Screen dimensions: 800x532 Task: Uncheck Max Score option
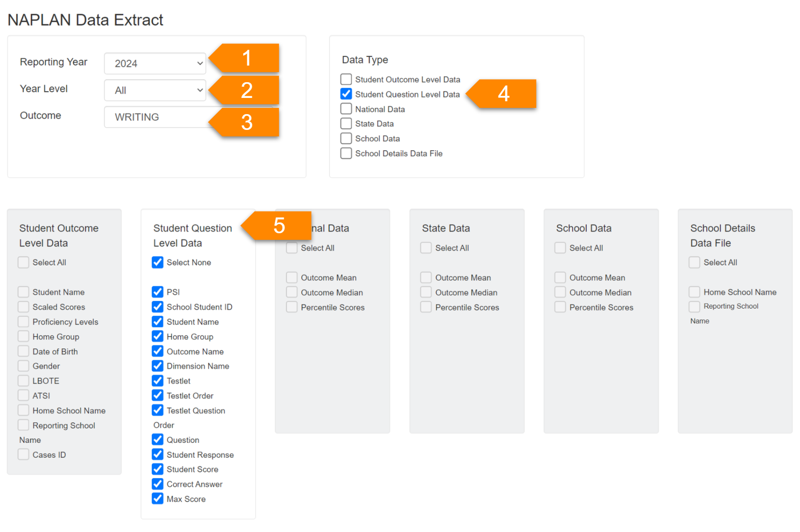(158, 499)
